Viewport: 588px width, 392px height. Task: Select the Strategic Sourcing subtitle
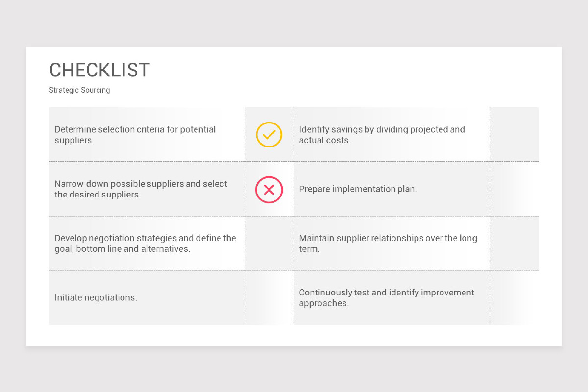click(79, 90)
